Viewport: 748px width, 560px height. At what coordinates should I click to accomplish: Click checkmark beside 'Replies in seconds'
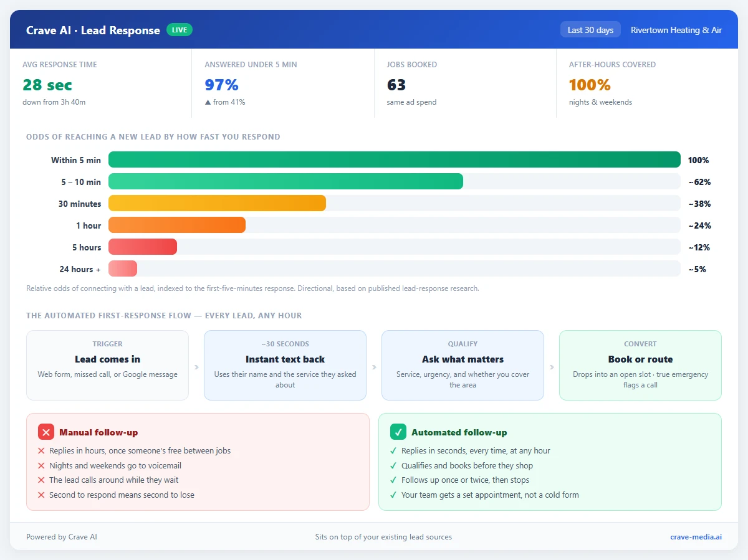click(x=393, y=451)
